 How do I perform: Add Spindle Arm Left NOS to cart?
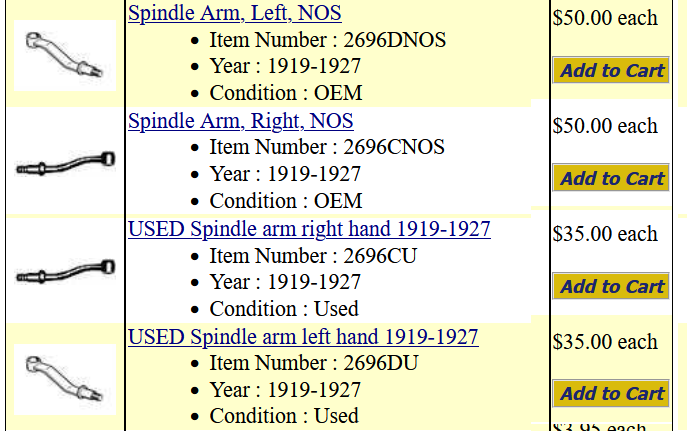pyautogui.click(x=611, y=70)
